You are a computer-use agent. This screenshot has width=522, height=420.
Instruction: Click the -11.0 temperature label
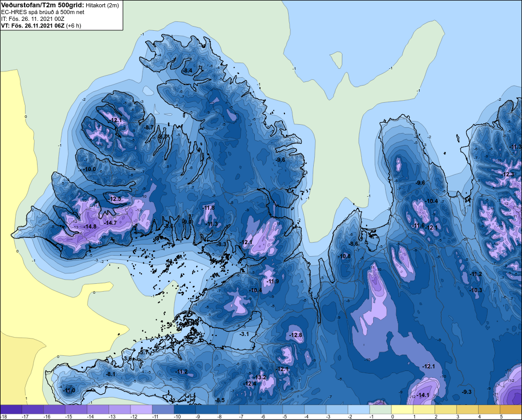point(69,390)
